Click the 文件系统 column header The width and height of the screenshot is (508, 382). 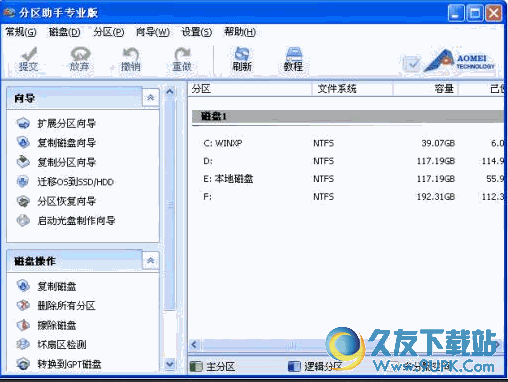pyautogui.click(x=352, y=89)
